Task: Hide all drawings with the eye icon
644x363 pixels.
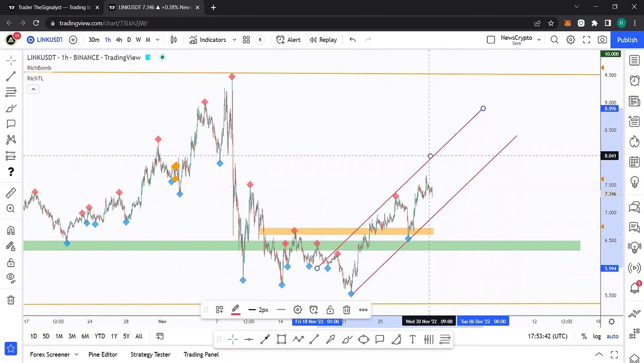Action: [x=11, y=278]
